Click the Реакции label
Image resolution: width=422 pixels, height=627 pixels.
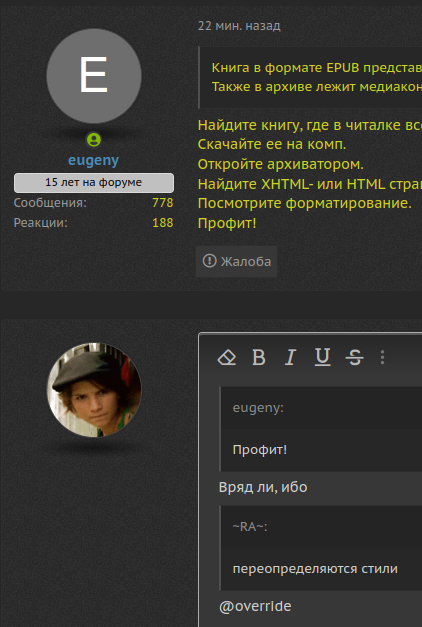tap(40, 223)
